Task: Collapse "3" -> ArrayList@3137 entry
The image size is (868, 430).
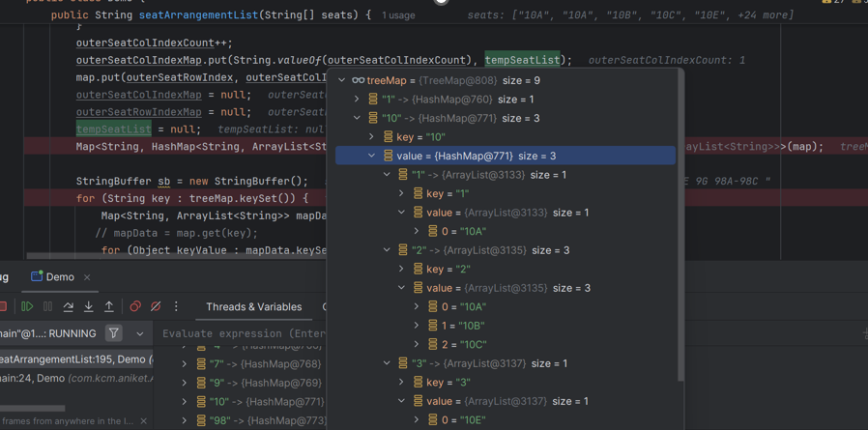Action: pyautogui.click(x=387, y=363)
